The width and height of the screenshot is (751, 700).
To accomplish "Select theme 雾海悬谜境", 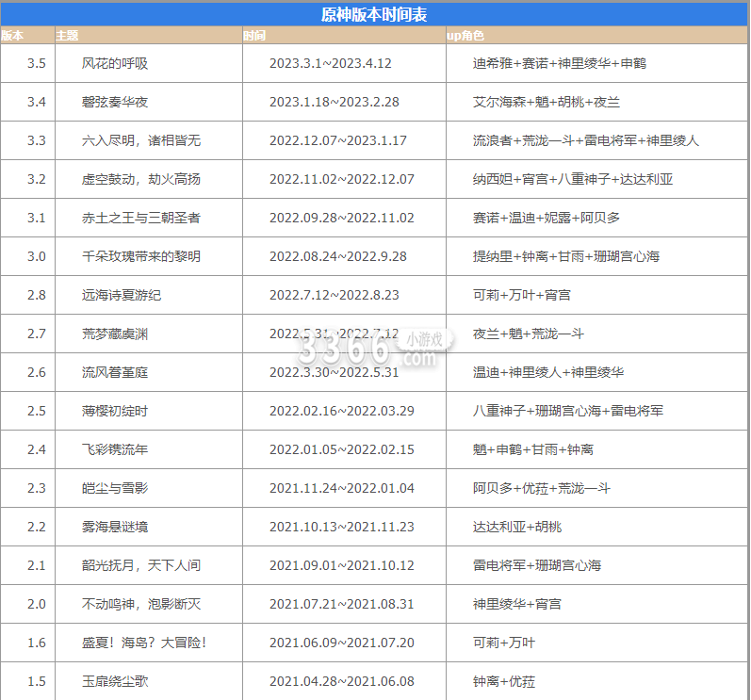I will (115, 527).
